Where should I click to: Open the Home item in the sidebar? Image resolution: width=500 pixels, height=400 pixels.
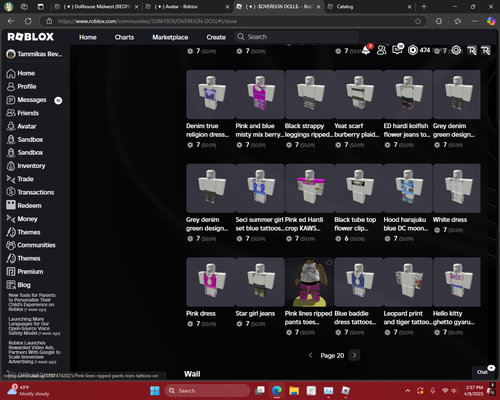(21, 73)
